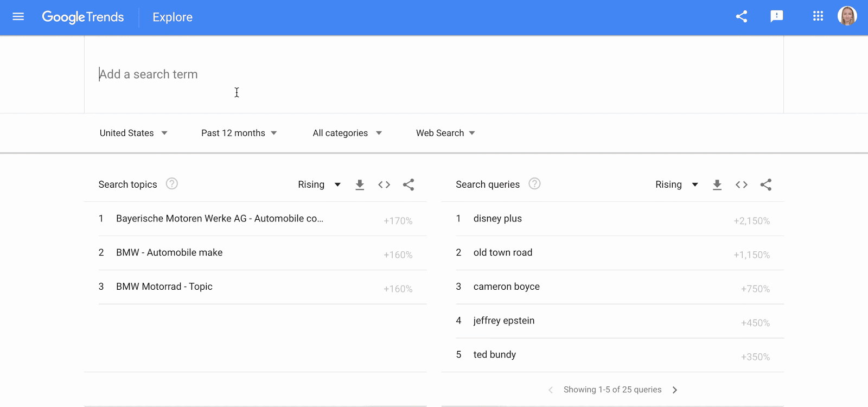Show help for Search queries

[534, 184]
